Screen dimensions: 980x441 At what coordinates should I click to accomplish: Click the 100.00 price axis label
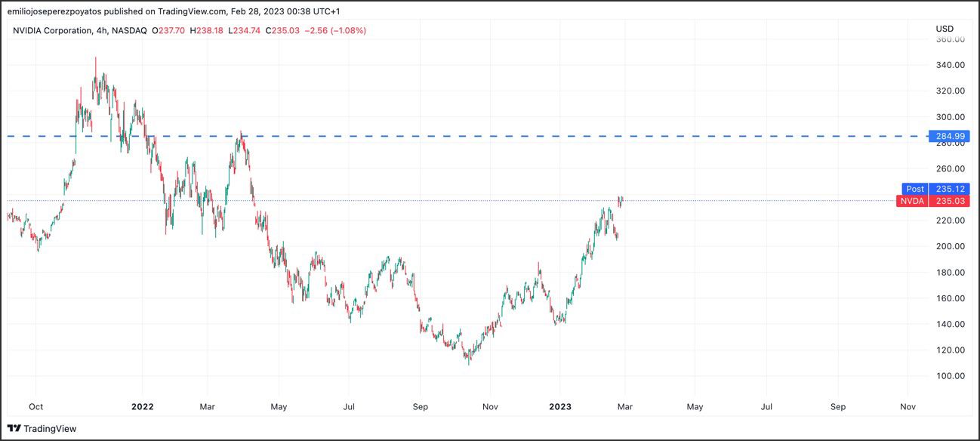point(949,376)
